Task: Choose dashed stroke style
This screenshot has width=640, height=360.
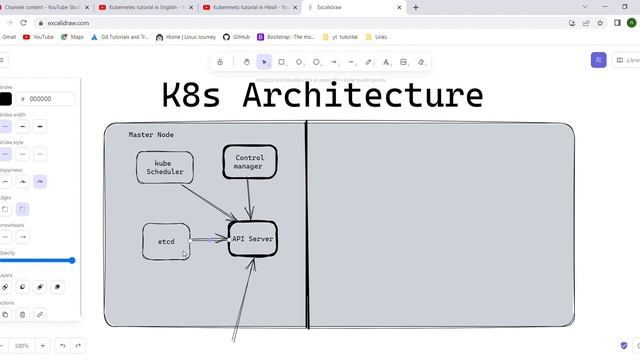Action: (22, 154)
